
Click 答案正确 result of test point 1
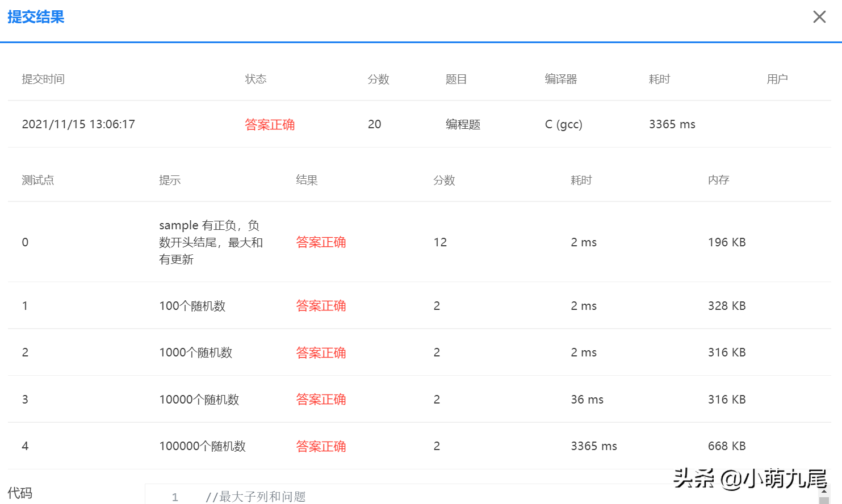pyautogui.click(x=321, y=305)
